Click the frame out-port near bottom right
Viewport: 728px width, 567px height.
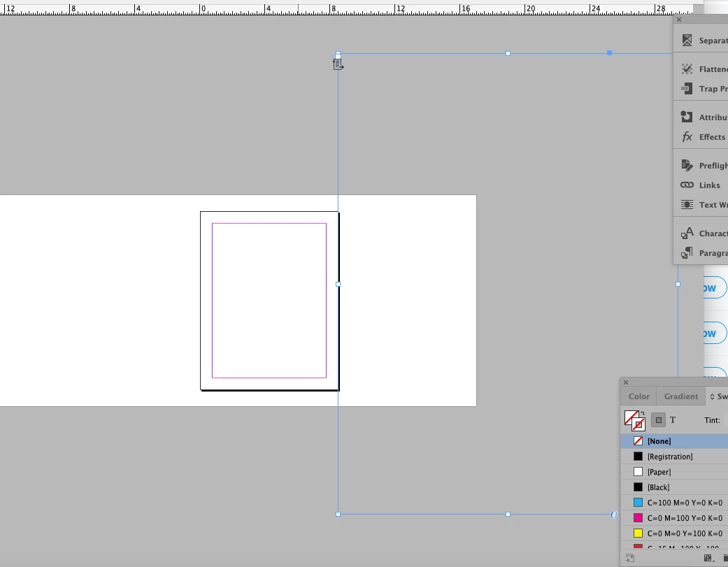614,514
